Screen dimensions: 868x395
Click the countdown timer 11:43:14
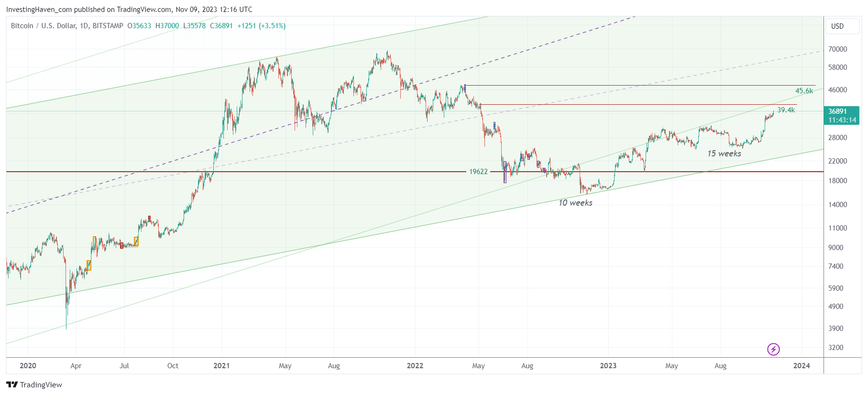pyautogui.click(x=842, y=120)
